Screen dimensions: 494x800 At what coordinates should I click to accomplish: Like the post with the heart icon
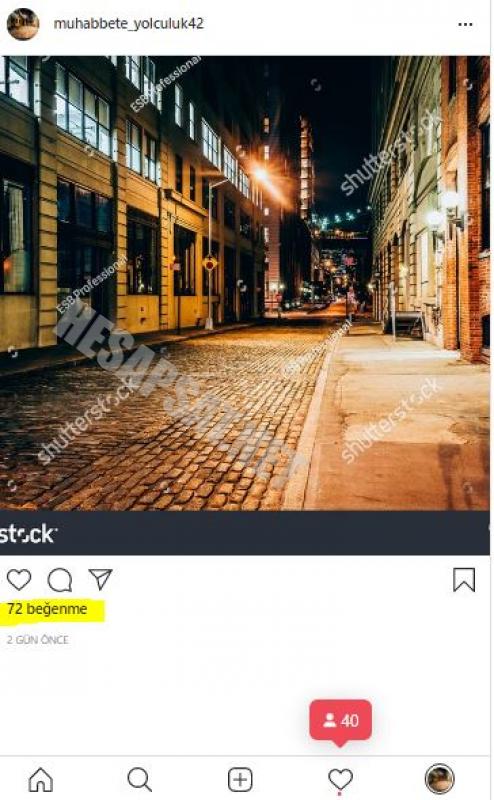(19, 580)
